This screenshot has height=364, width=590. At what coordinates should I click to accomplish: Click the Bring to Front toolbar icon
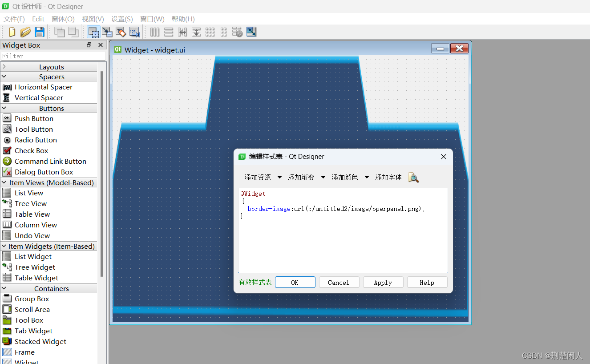[73, 32]
